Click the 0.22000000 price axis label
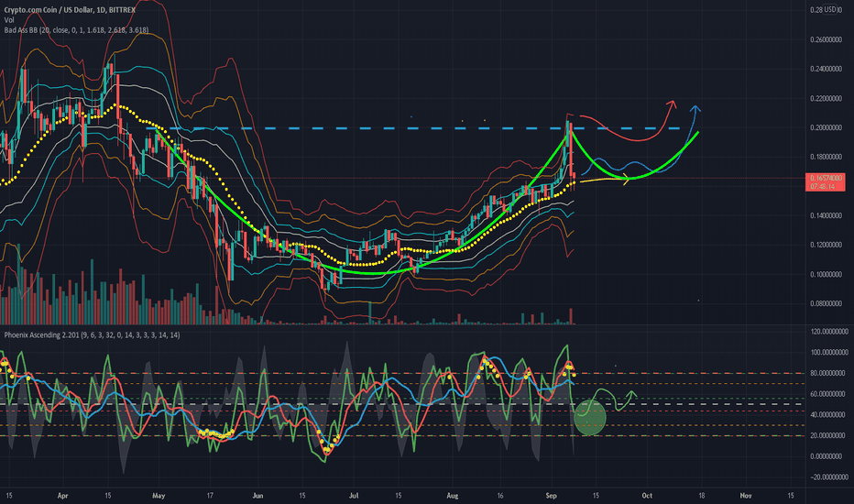This screenshot has width=854, height=504. pos(827,99)
